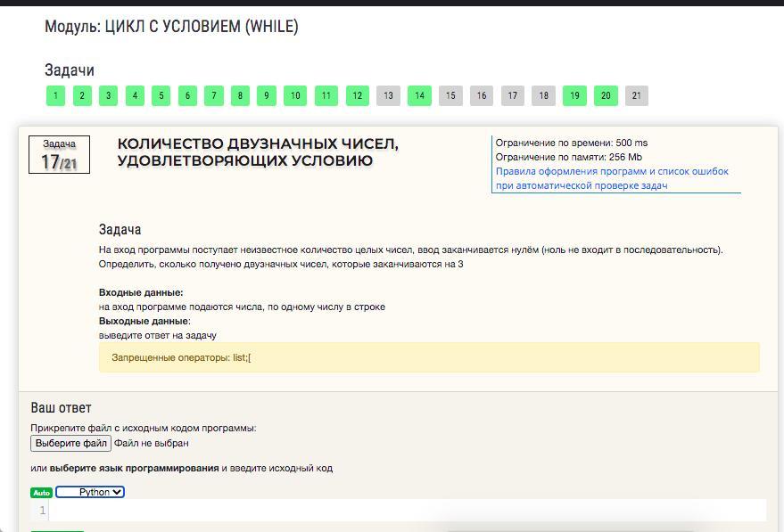Select current task 17 tile
This screenshot has height=532, width=784.
(512, 95)
